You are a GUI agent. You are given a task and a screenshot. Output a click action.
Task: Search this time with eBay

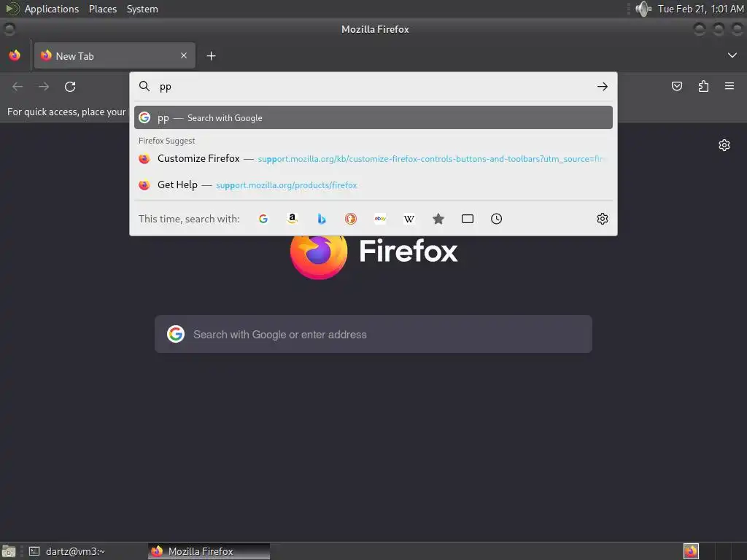pos(379,219)
